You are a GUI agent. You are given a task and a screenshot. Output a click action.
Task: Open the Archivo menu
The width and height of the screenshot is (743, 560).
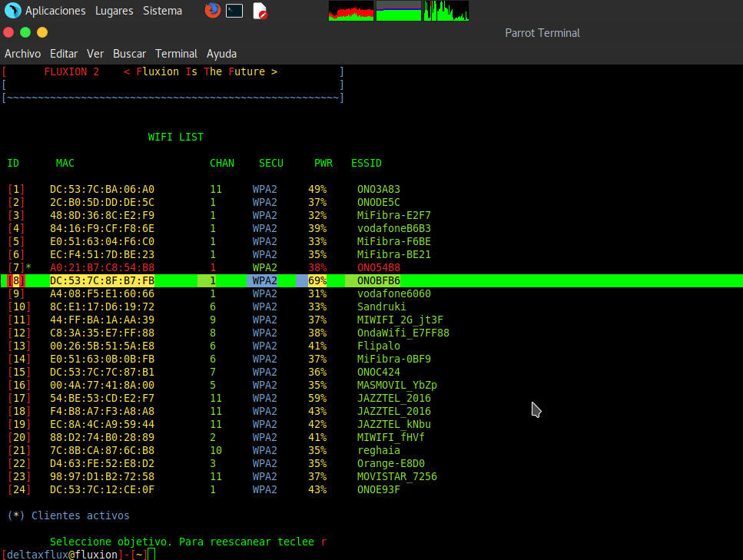pos(22,54)
